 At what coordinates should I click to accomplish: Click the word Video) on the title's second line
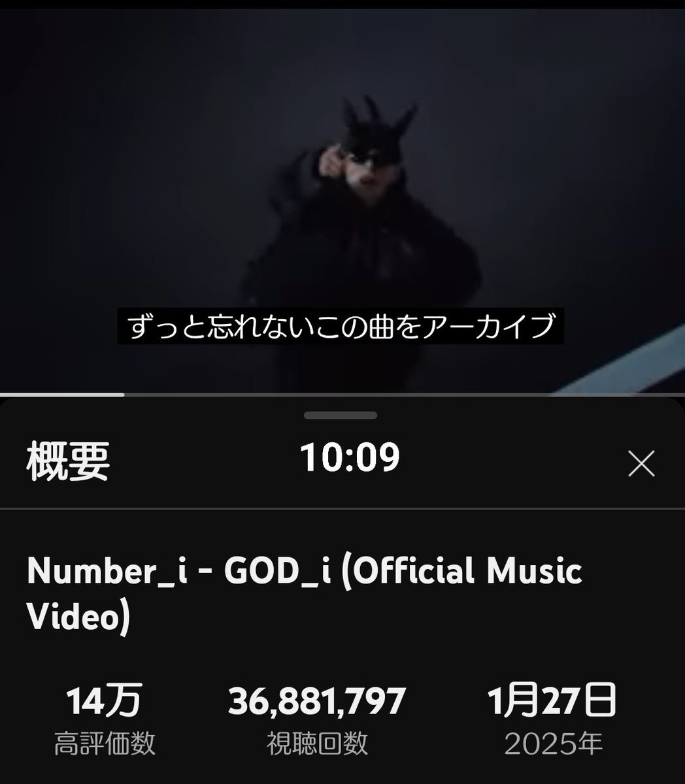click(78, 616)
